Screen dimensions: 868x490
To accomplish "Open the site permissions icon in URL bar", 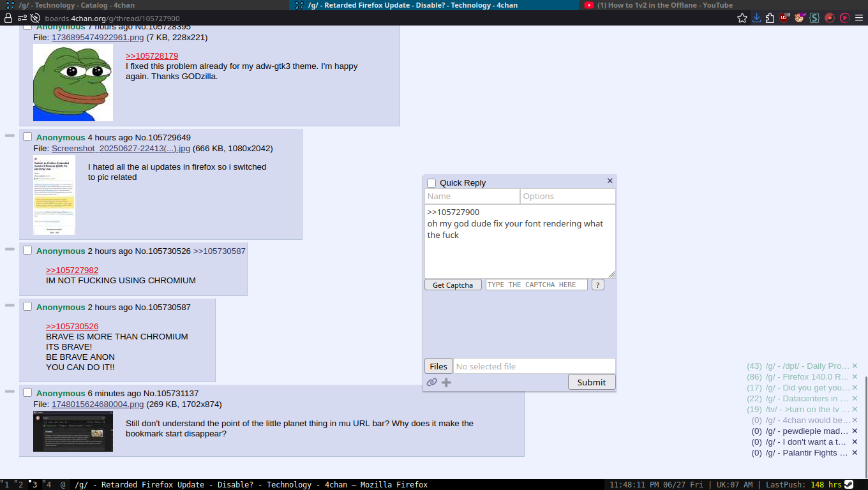I will pyautogui.click(x=22, y=18).
